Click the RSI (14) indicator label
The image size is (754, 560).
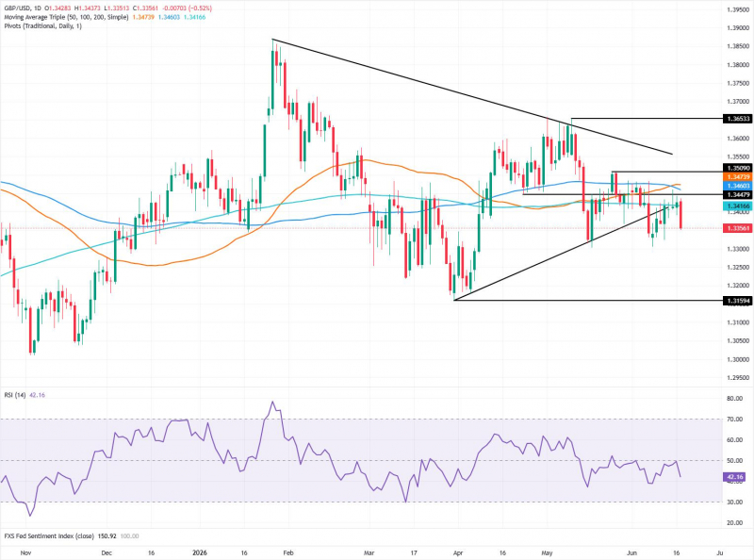coord(15,395)
